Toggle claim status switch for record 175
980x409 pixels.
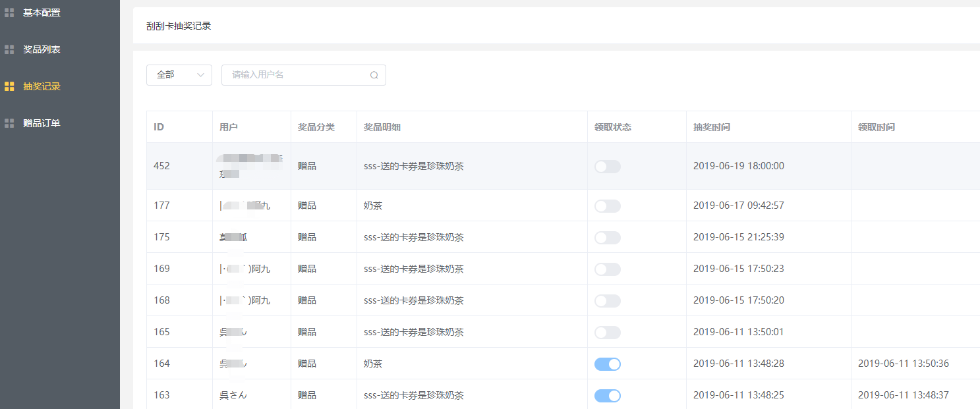pos(607,238)
